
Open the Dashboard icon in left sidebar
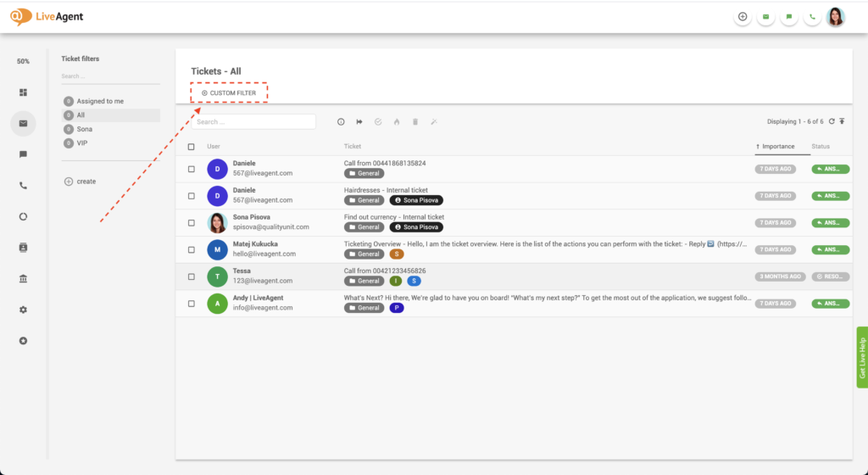click(24, 92)
